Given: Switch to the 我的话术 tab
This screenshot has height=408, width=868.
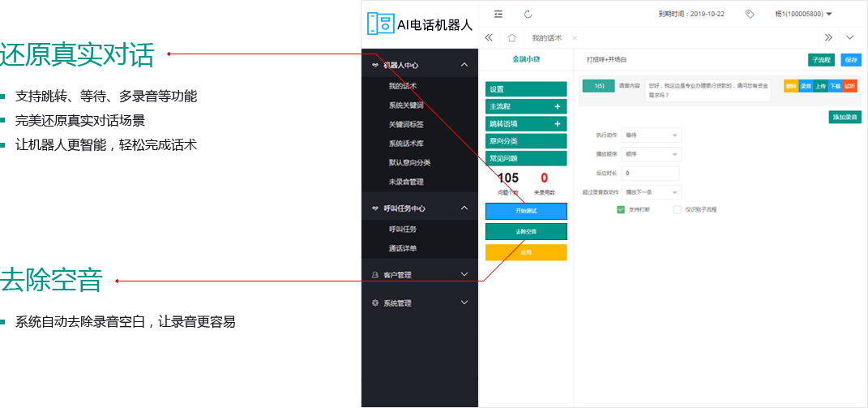Looking at the screenshot, I should pos(546,38).
